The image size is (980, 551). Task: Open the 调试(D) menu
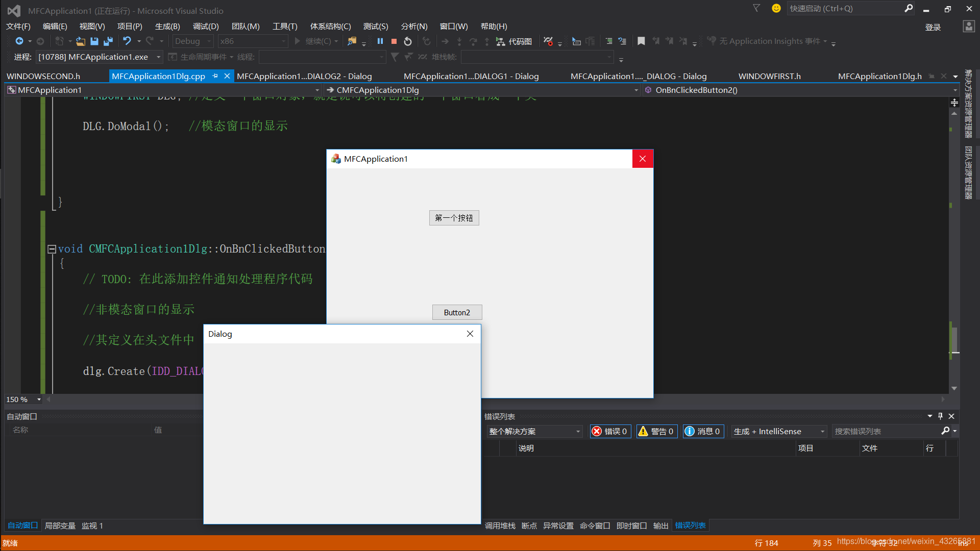205,26
